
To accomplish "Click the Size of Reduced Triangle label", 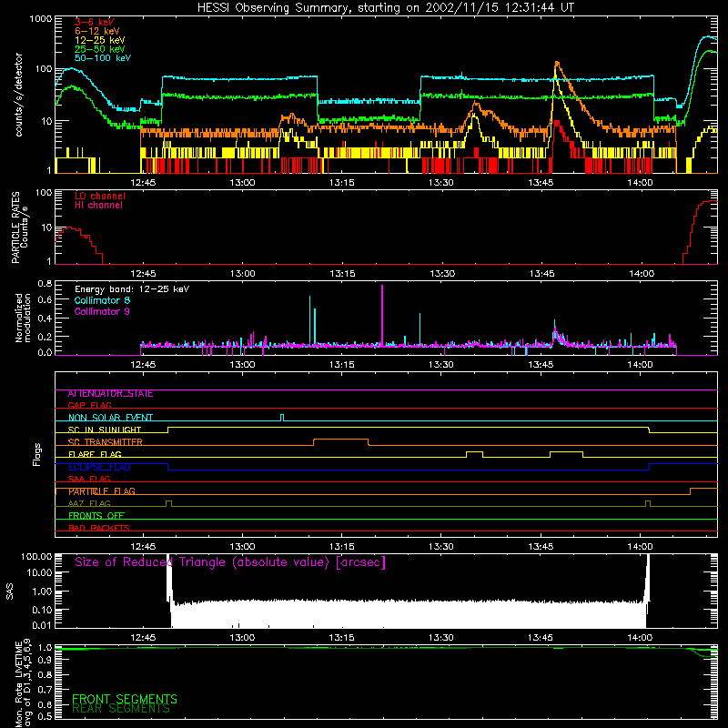I will coord(230,562).
